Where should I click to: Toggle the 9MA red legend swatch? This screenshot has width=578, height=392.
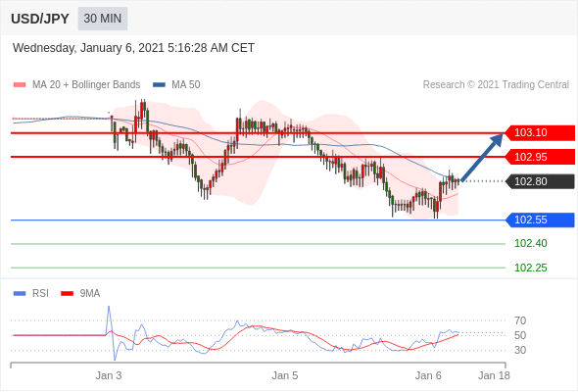[67, 294]
